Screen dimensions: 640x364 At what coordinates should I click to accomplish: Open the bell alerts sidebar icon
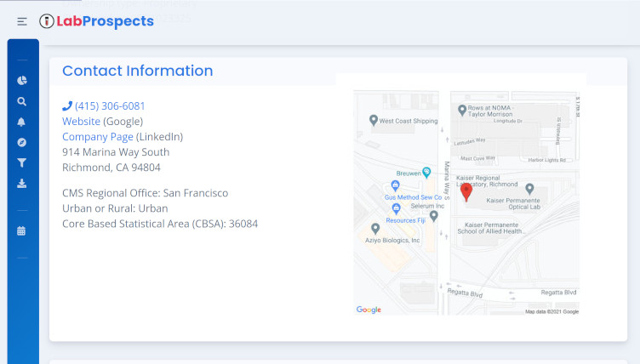coord(21,122)
